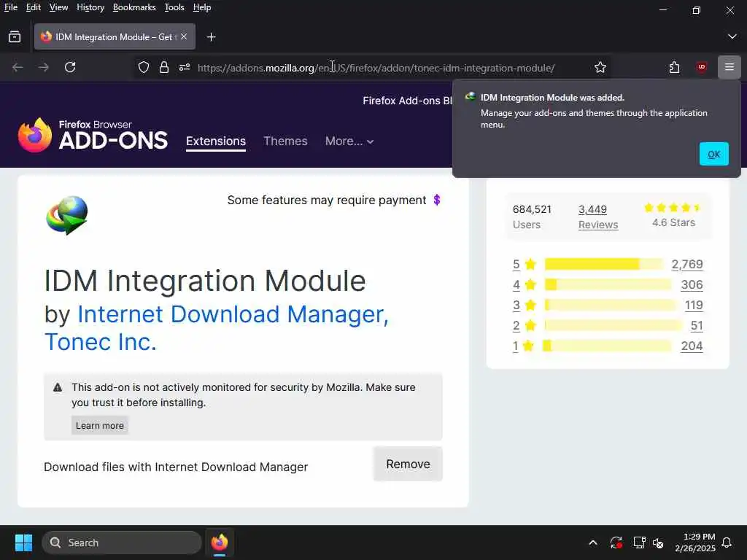Reload the current page
The height and width of the screenshot is (560, 747).
pos(70,68)
